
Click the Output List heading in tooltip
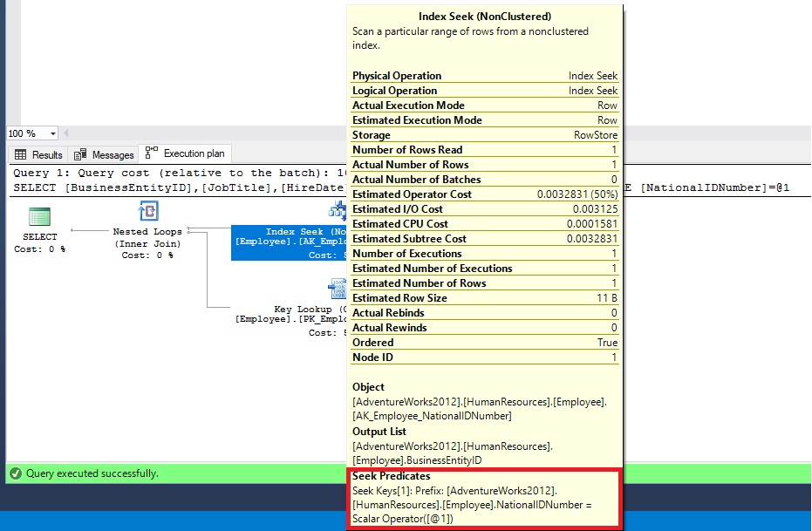(380, 432)
